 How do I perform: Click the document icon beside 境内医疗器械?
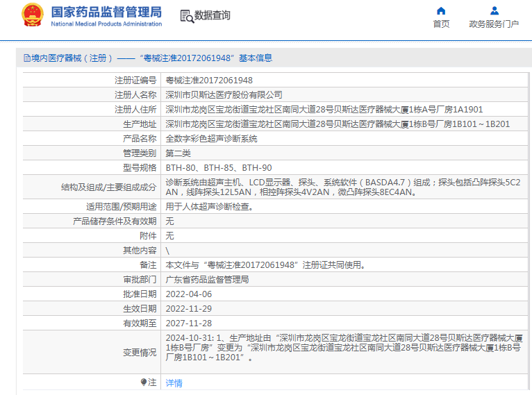pyautogui.click(x=27, y=58)
